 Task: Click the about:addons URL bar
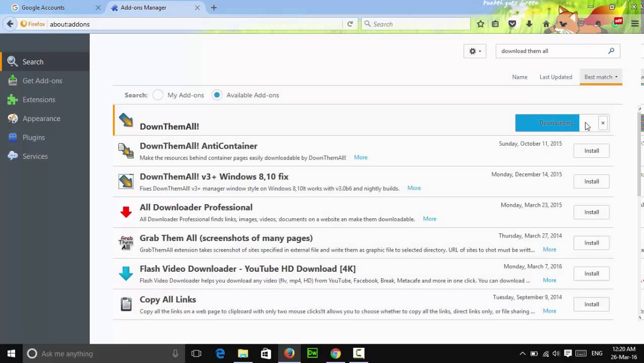click(195, 24)
